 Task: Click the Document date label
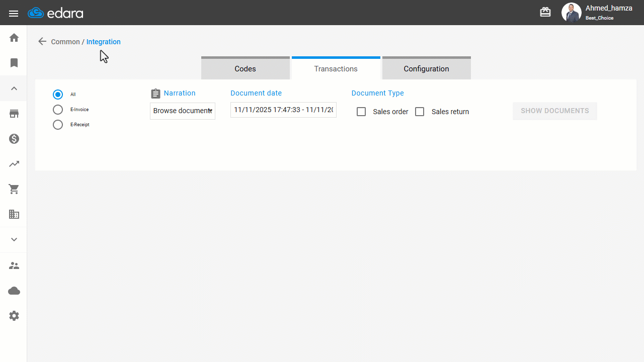256,93
